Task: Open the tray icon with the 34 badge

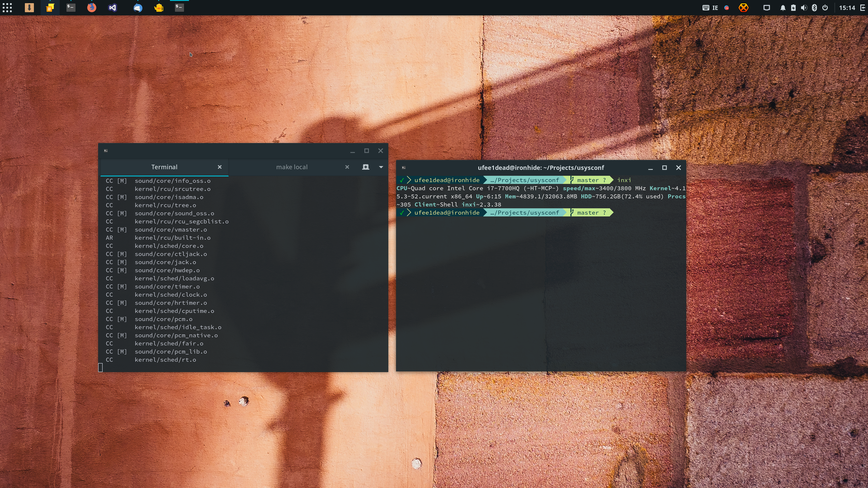Action: [726, 7]
